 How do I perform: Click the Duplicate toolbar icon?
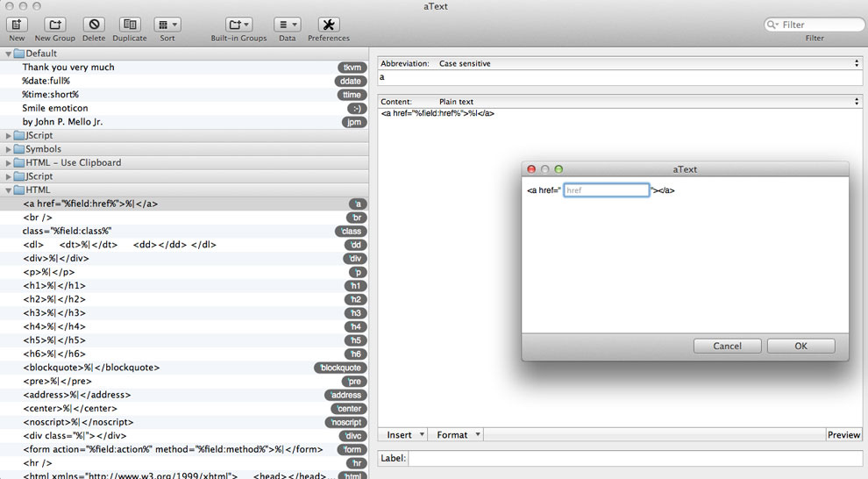point(130,25)
